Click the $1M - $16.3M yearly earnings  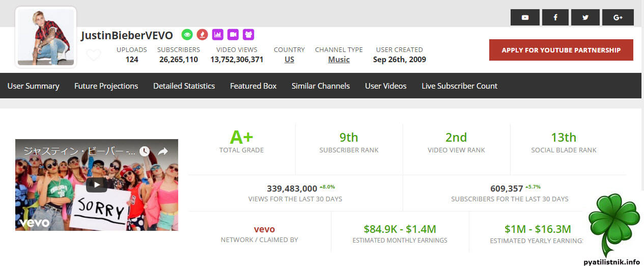click(x=538, y=229)
